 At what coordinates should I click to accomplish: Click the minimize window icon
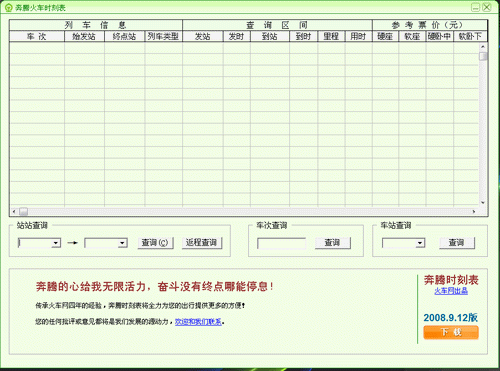click(x=475, y=7)
